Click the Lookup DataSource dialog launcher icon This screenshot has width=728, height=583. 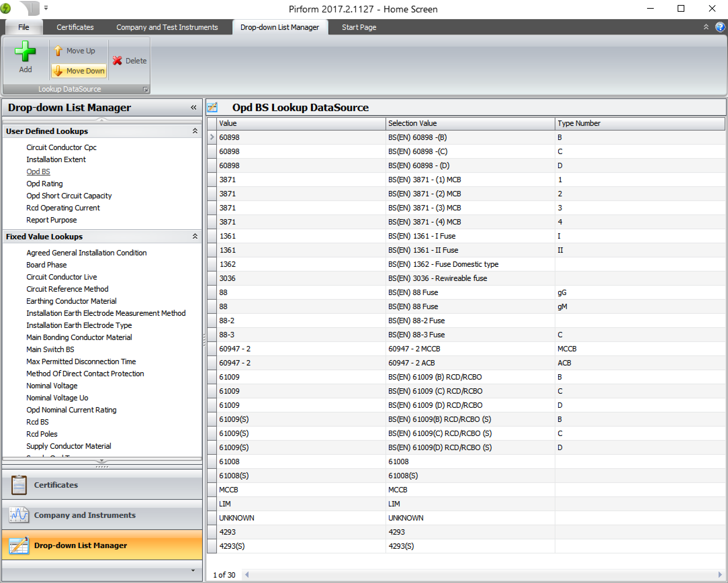[x=145, y=90]
